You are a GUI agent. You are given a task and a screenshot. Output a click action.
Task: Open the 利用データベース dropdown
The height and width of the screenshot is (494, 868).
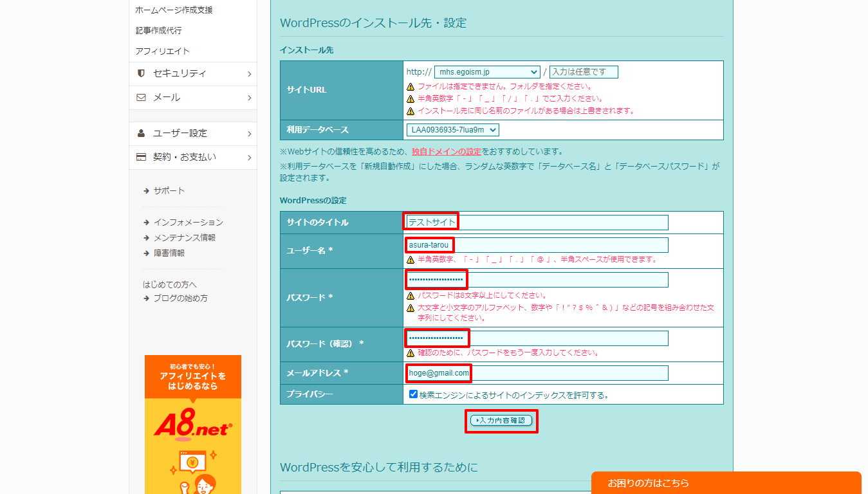451,129
